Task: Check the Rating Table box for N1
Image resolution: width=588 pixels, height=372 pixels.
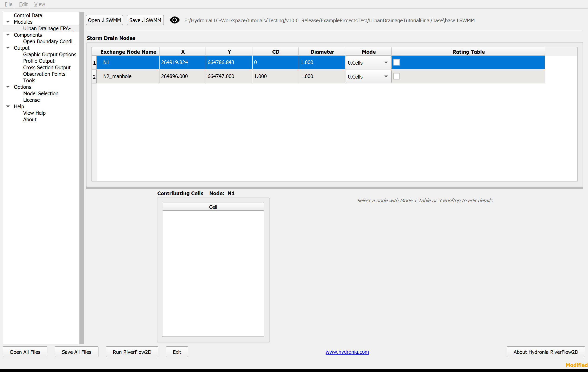Action: (x=397, y=62)
